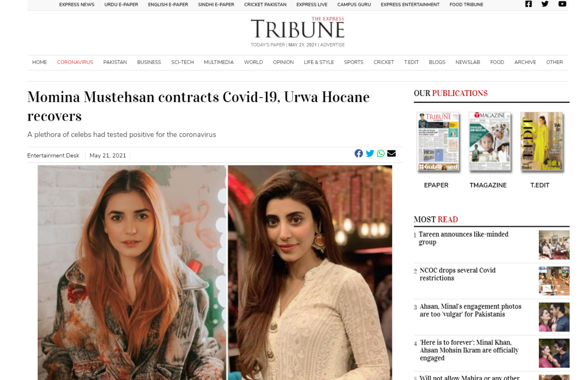The height and width of the screenshot is (380, 588).
Task: Email article using envelope icon
Action: [391, 153]
